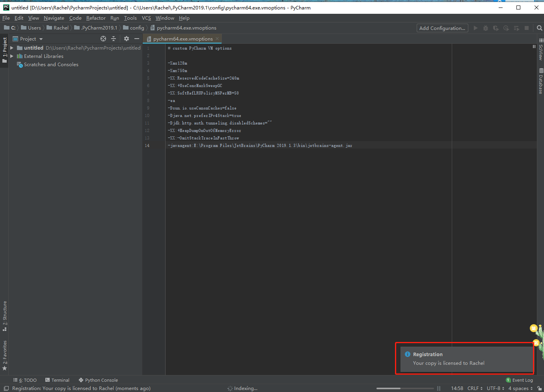The height and width of the screenshot is (392, 544).
Task: Open the Structure tool window
Action: (5, 316)
